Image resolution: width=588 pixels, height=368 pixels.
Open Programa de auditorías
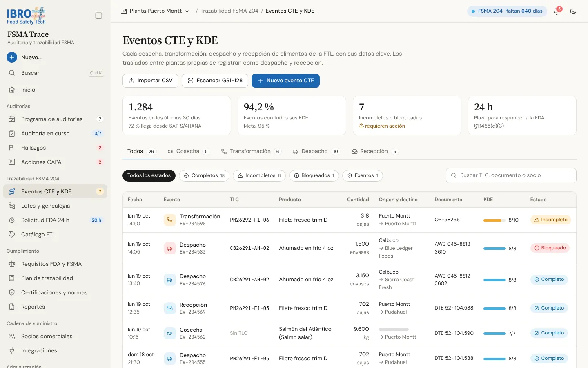[x=55, y=119]
